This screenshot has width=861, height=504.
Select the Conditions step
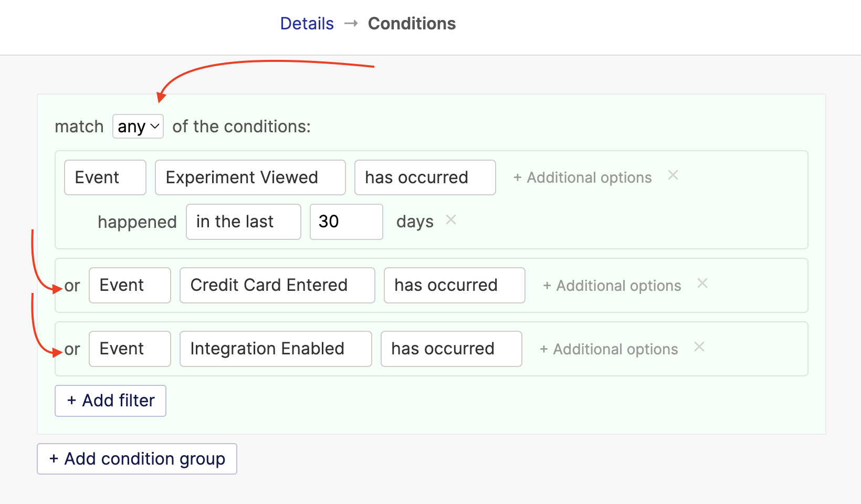coord(412,24)
